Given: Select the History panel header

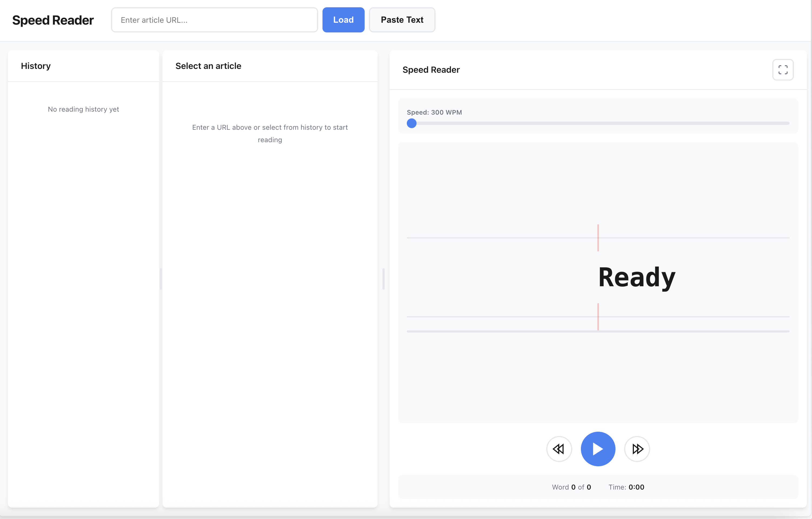Looking at the screenshot, I should pyautogui.click(x=36, y=66).
